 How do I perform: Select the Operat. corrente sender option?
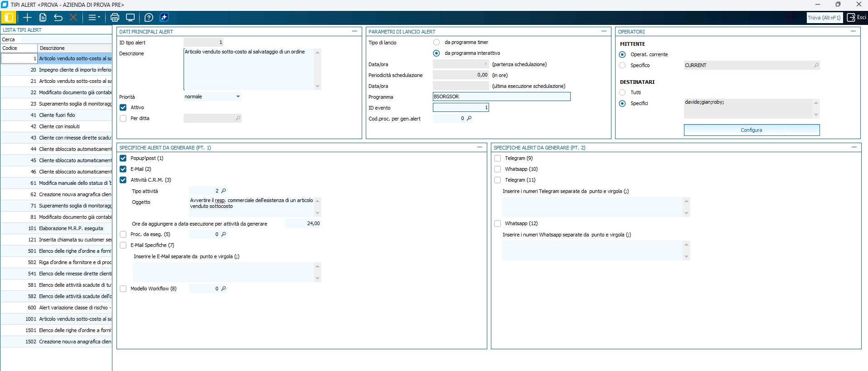point(622,54)
